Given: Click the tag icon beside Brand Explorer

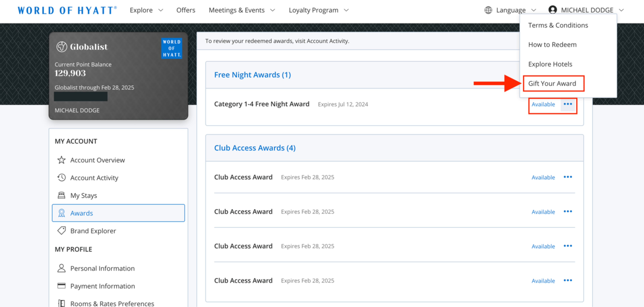Looking at the screenshot, I should click(61, 231).
